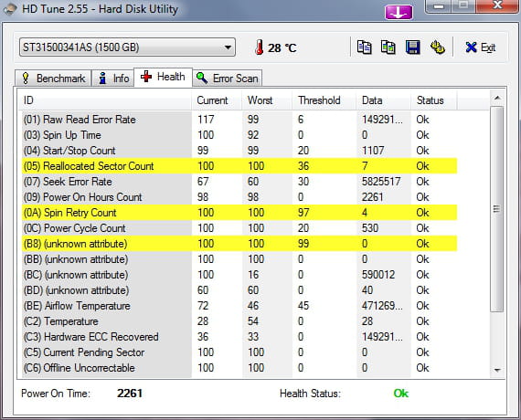The width and height of the screenshot is (521, 420).
Task: Copy info to clipboard icon
Action: click(x=364, y=47)
